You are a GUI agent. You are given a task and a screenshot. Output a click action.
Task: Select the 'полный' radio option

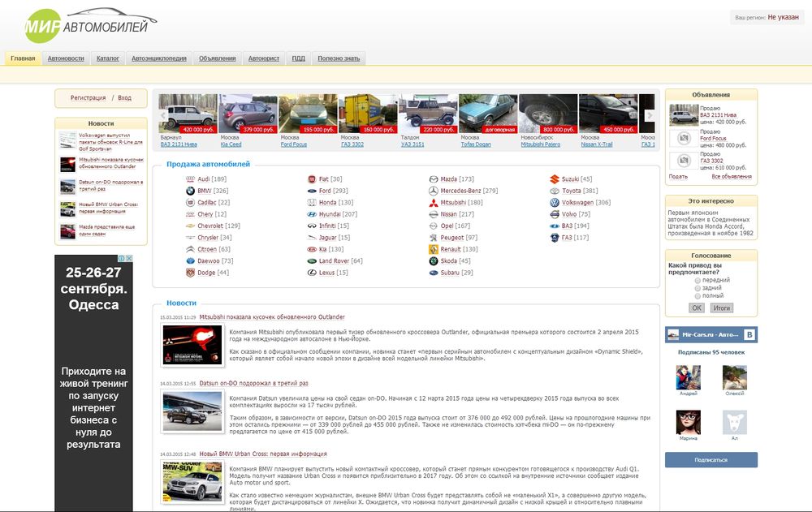coord(698,296)
